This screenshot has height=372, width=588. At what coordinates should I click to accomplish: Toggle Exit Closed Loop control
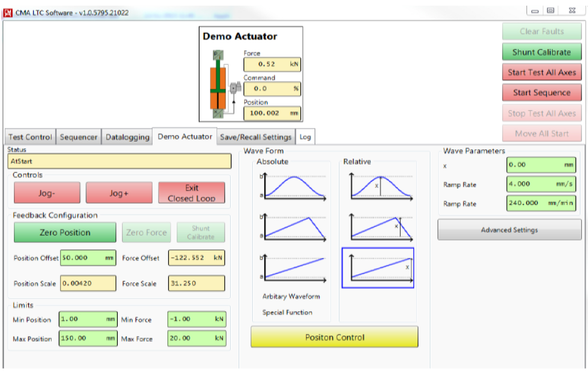pyautogui.click(x=191, y=193)
